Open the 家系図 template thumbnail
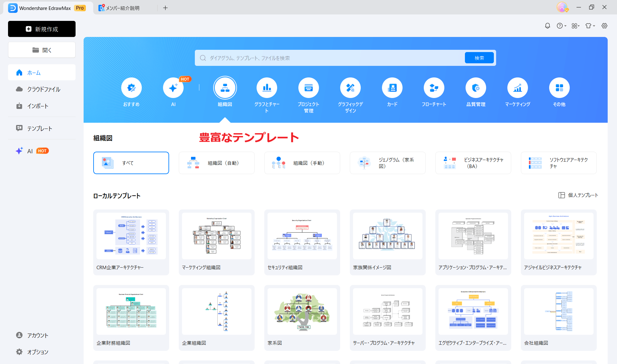The image size is (617, 364). 302,311
